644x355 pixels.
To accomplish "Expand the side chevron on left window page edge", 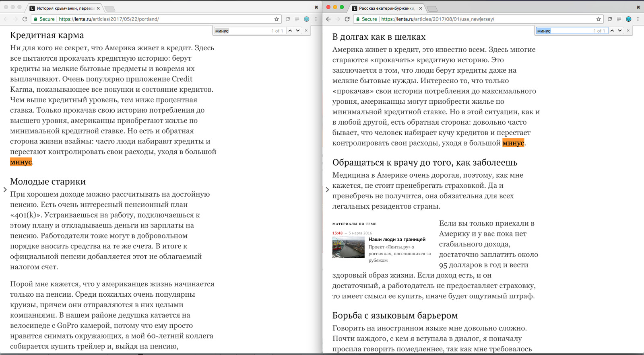I will 5,189.
